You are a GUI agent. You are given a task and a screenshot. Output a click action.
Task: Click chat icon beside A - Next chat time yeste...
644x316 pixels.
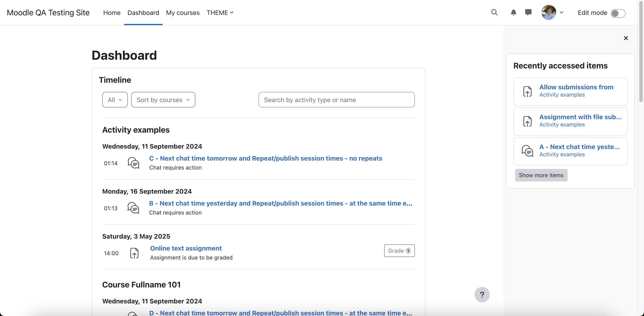tap(528, 151)
